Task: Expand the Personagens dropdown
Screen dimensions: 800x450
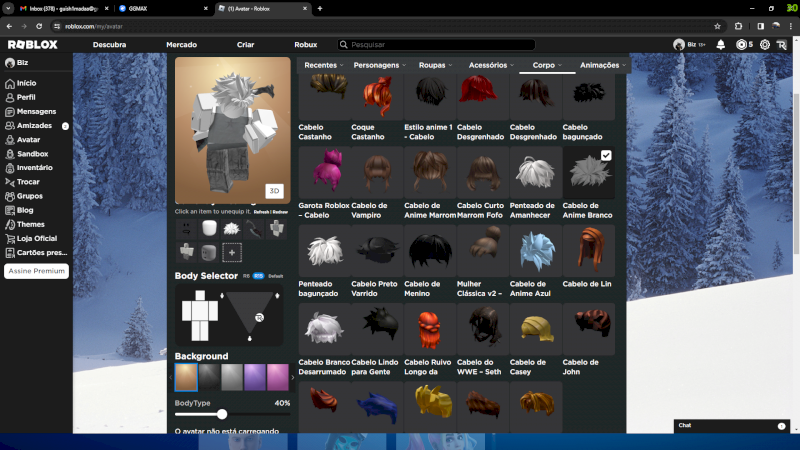Action: [380, 65]
